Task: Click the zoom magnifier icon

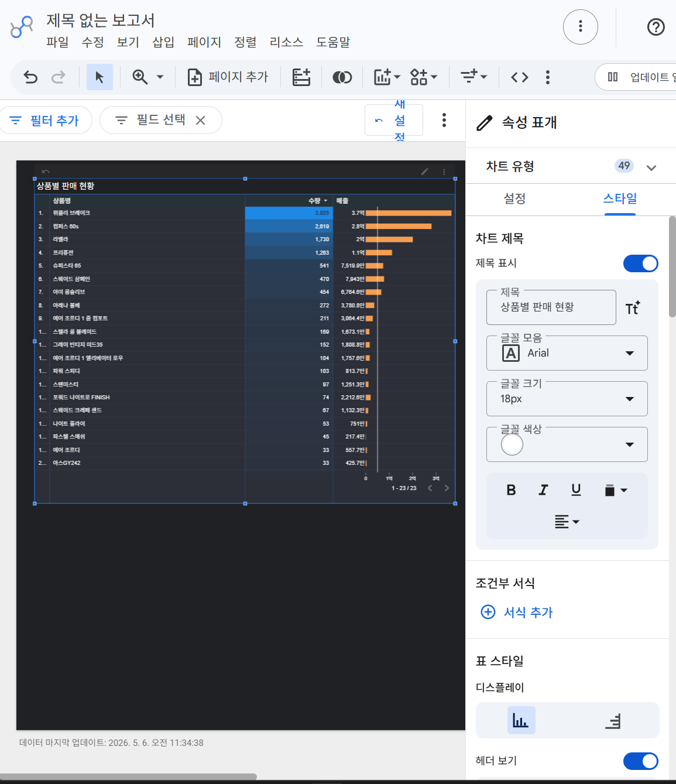Action: pyautogui.click(x=140, y=77)
